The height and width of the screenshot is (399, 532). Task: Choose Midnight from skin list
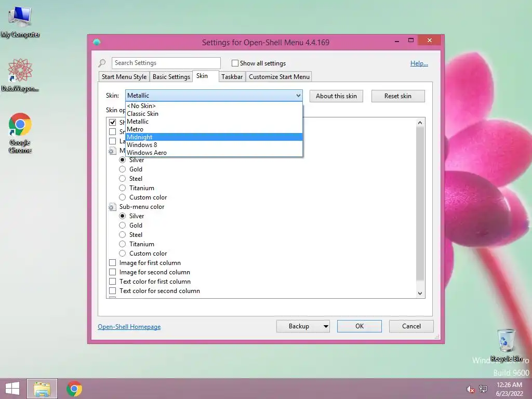[214, 137]
